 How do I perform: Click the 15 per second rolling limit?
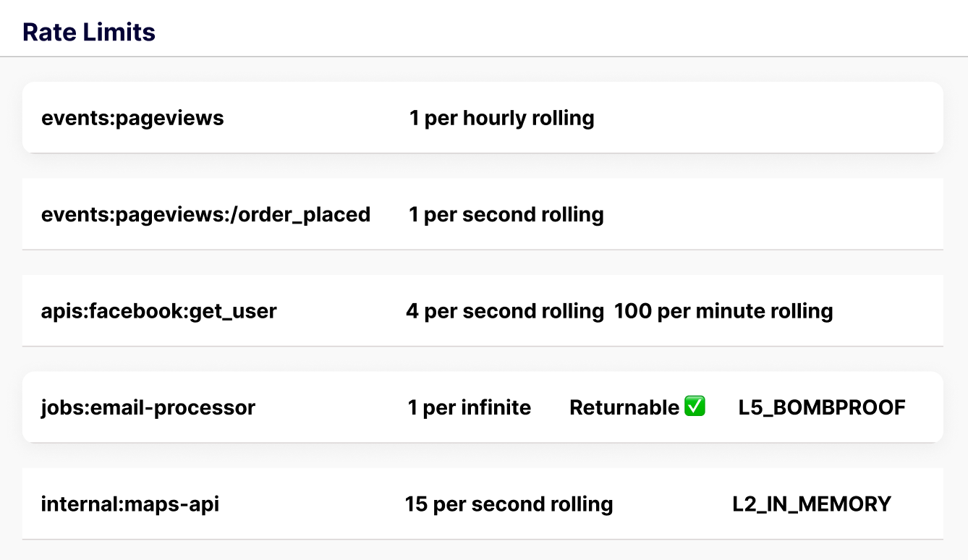point(509,504)
